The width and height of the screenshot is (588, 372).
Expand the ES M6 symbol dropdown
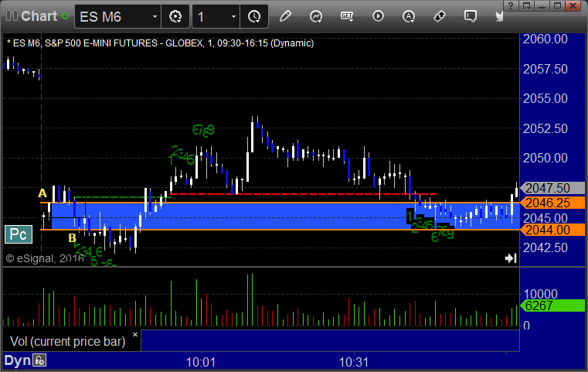pos(155,16)
